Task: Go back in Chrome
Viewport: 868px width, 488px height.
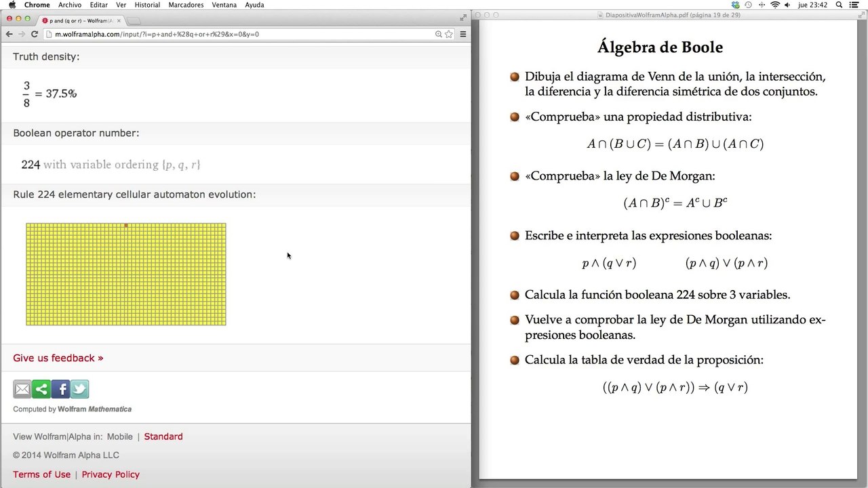Action: tap(9, 34)
